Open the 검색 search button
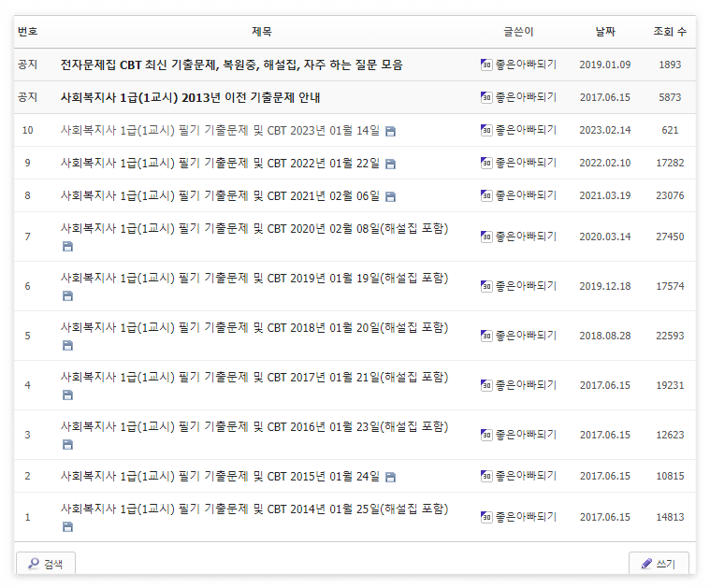 coord(46,563)
